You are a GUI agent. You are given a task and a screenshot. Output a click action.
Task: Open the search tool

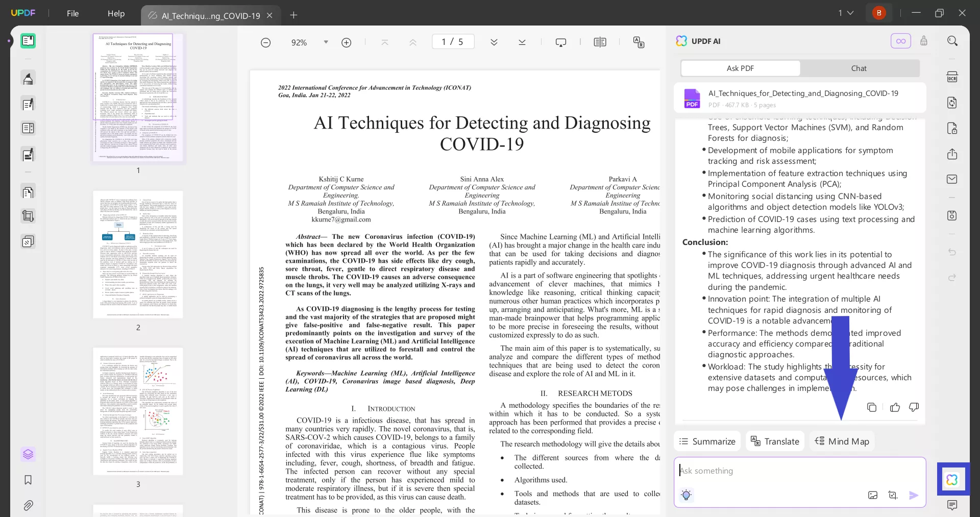952,40
